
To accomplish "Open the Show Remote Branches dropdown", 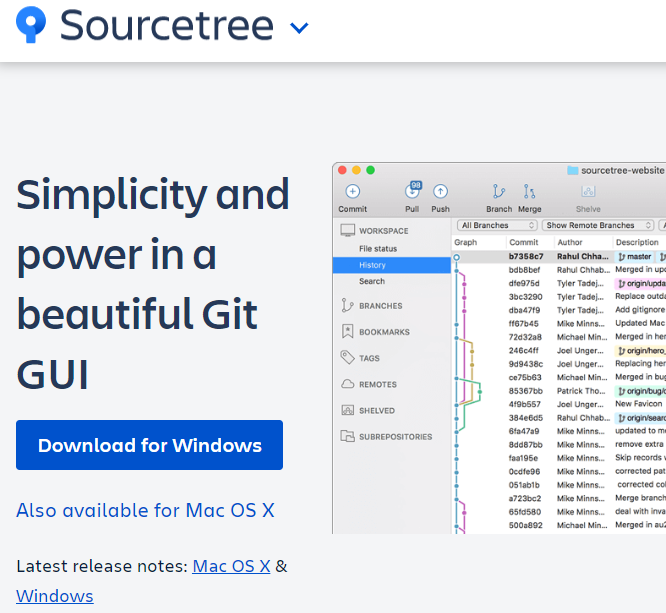I will [598, 225].
